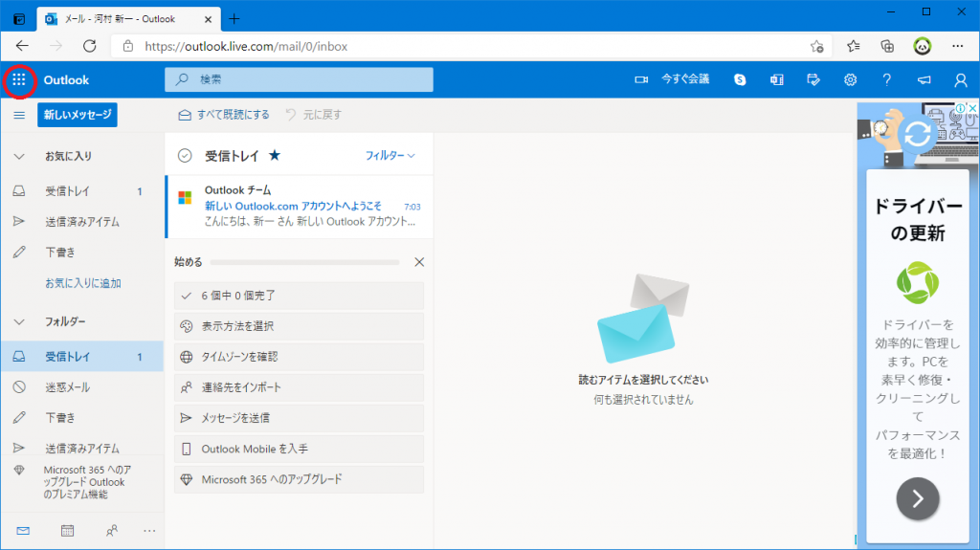Close the ad with its X icon
Viewport: 980px width, 550px height.
972,108
